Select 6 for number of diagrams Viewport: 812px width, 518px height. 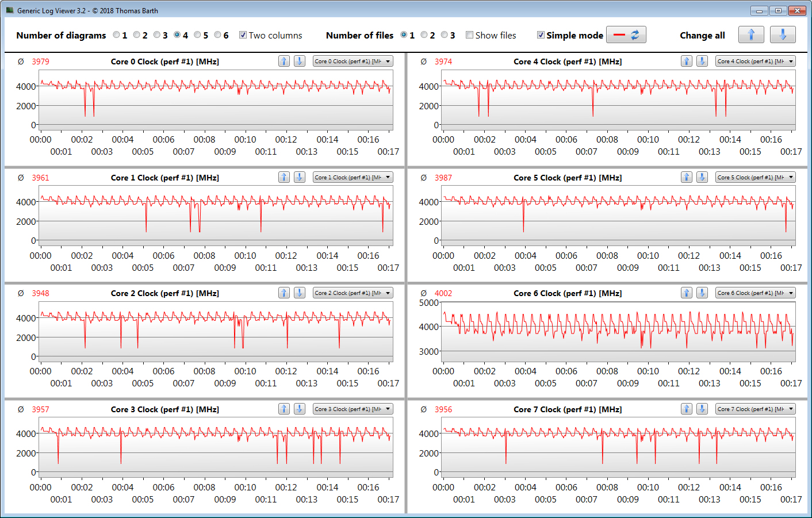pyautogui.click(x=218, y=35)
